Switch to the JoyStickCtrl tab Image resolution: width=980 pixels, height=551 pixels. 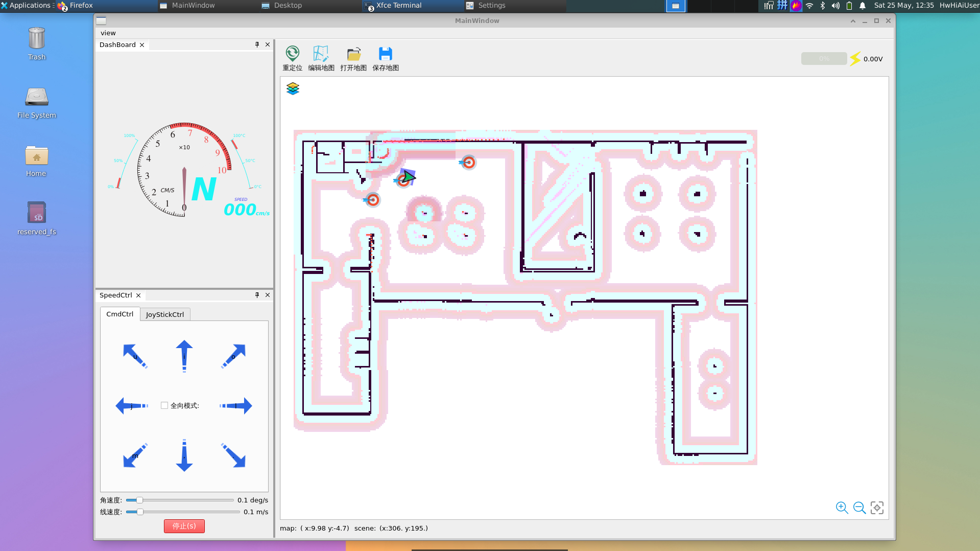pos(164,314)
